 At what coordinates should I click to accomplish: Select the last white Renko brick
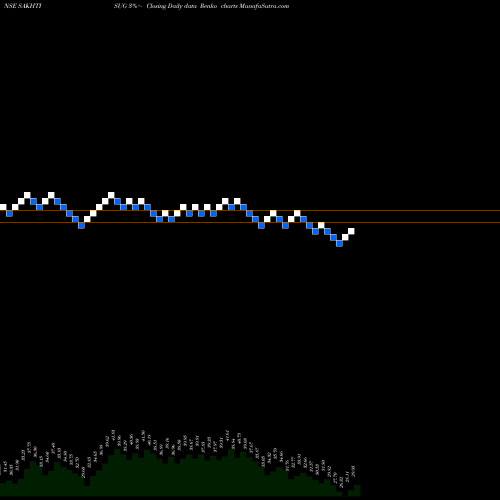(x=351, y=231)
